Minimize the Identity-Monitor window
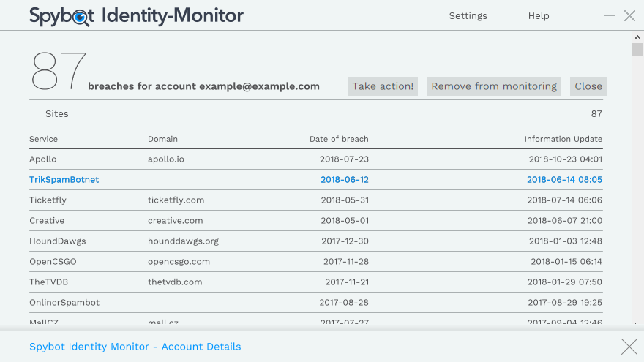This screenshot has height=362, width=644. click(x=610, y=15)
